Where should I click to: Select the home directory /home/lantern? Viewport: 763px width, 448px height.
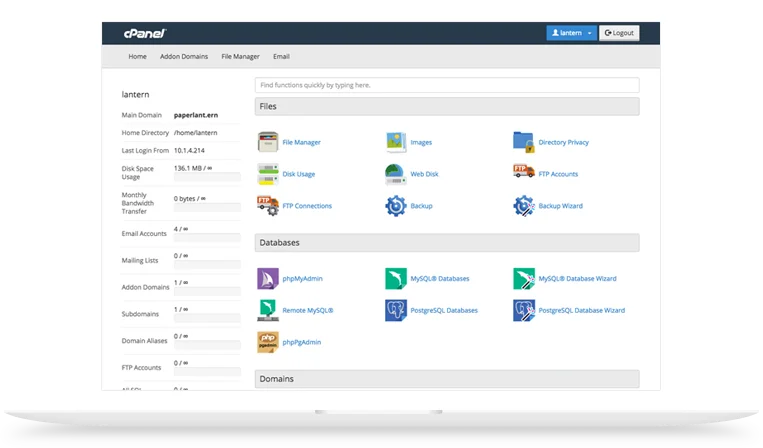coord(196,133)
